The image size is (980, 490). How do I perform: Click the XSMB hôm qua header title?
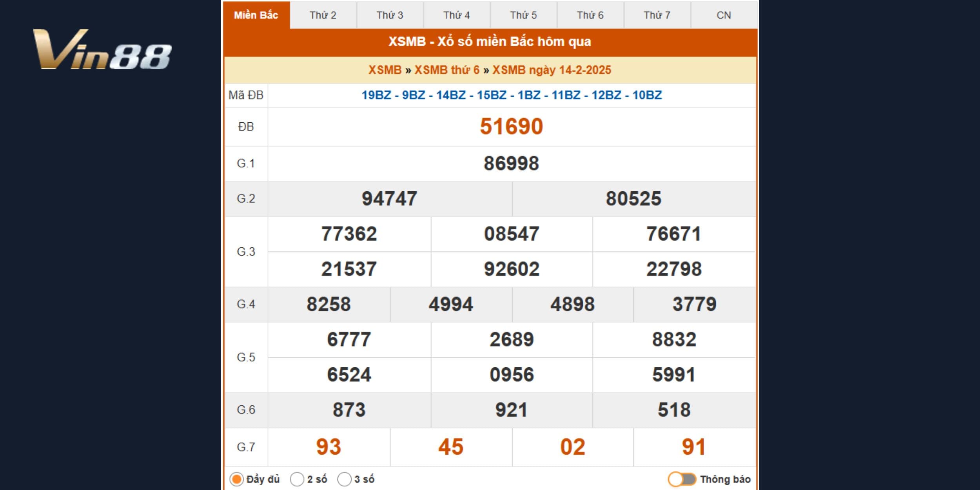coord(490,42)
